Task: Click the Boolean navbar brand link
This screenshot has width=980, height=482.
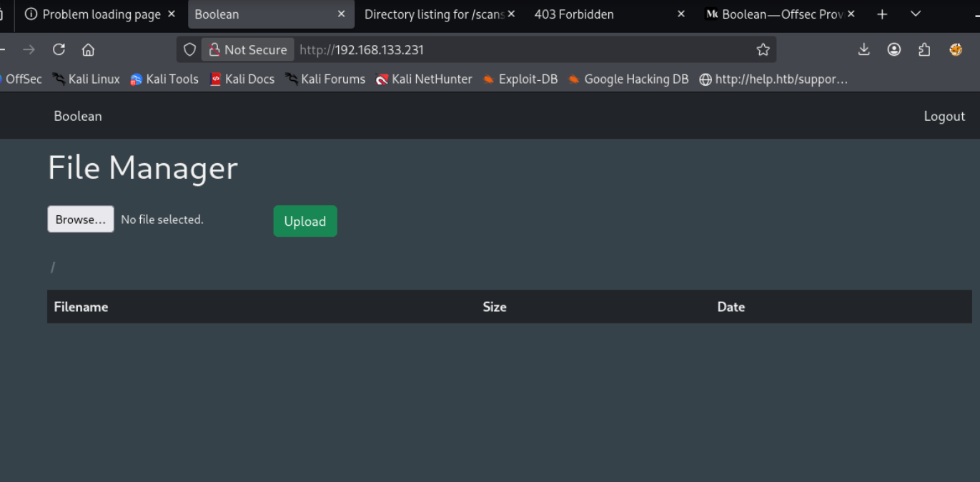Action: coord(78,116)
